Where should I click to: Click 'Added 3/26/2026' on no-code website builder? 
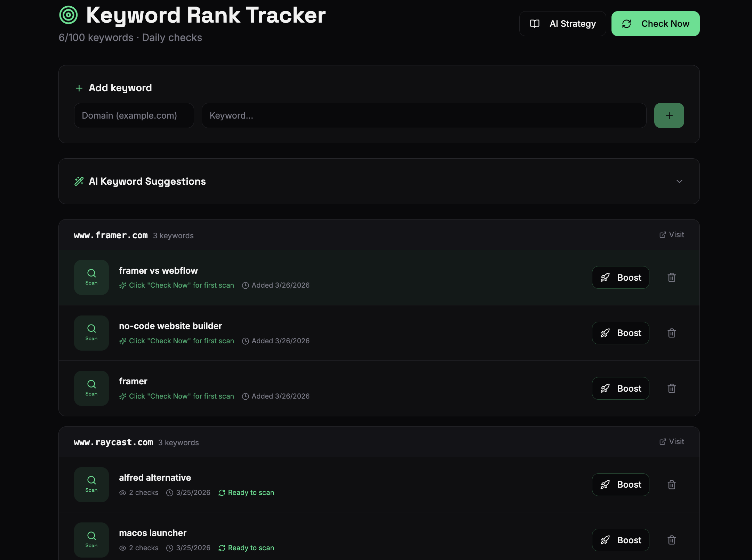coord(276,341)
